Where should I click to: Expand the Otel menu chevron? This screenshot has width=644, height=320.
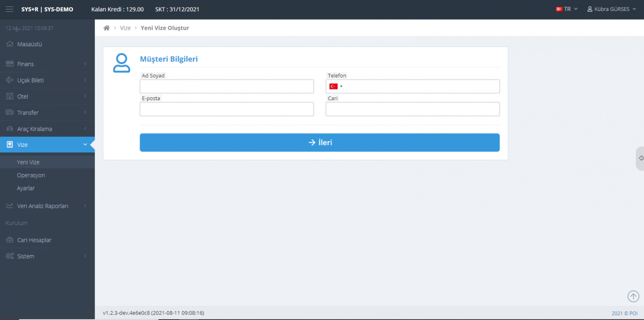point(85,96)
